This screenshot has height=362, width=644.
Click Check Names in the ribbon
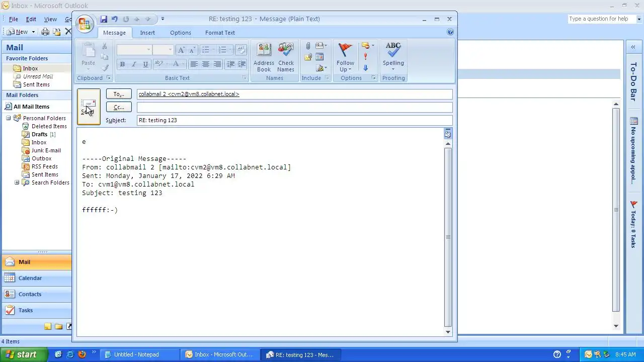tap(286, 57)
